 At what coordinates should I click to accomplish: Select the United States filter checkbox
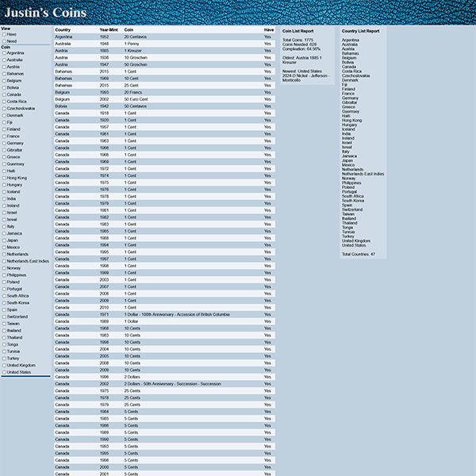point(4,372)
